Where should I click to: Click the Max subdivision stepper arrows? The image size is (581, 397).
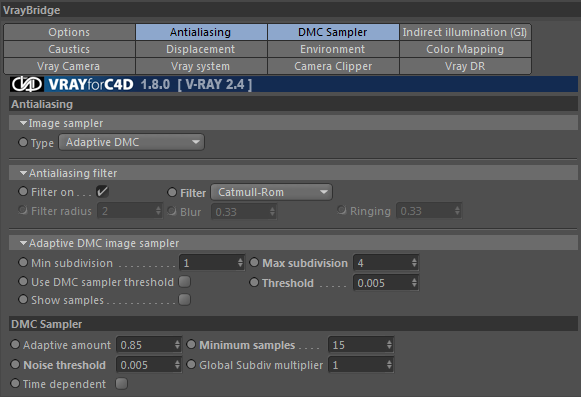coord(415,263)
